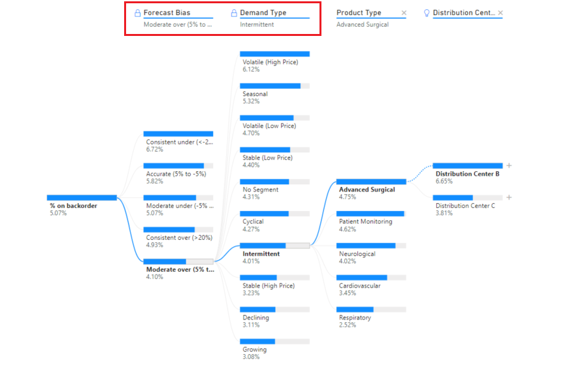
Task: Select the Volatile (High Price) node
Action: tap(274, 62)
